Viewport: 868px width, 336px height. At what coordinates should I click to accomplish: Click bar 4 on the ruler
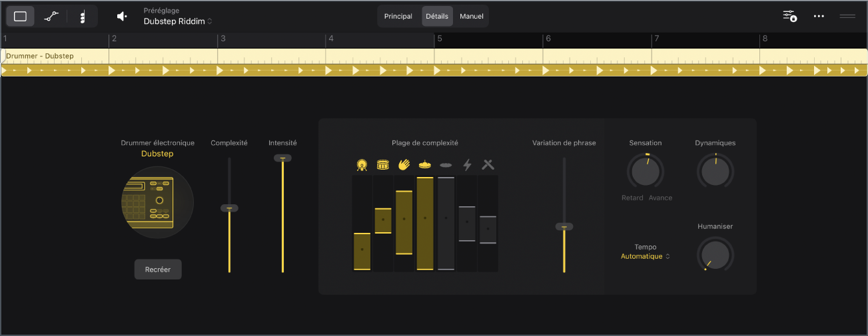331,39
